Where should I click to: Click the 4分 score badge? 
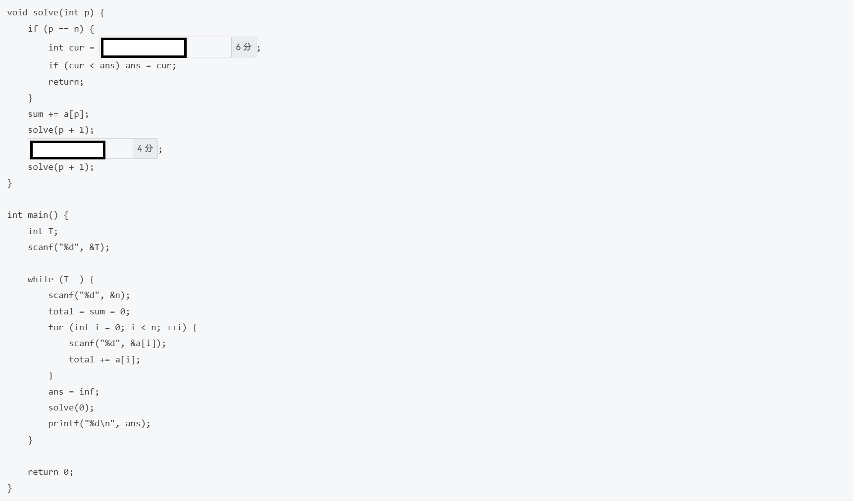[x=145, y=149]
